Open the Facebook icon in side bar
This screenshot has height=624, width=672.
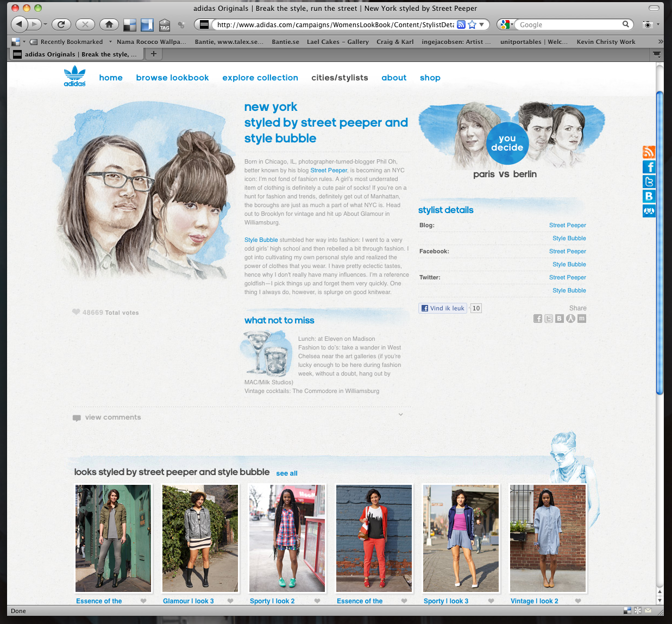click(649, 167)
